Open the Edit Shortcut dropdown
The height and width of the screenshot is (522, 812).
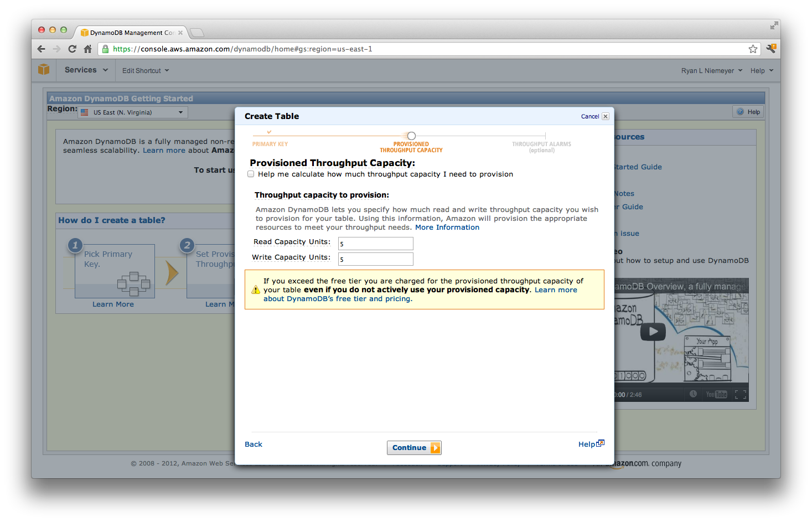coord(144,70)
